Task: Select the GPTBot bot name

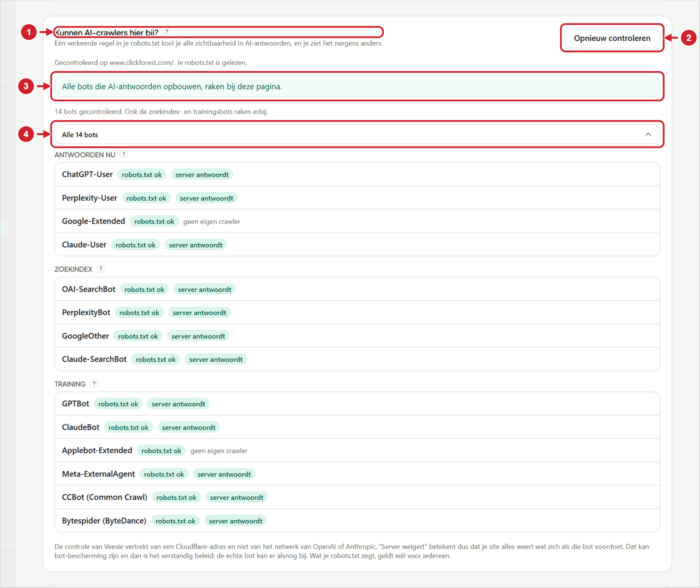Action: (x=75, y=403)
